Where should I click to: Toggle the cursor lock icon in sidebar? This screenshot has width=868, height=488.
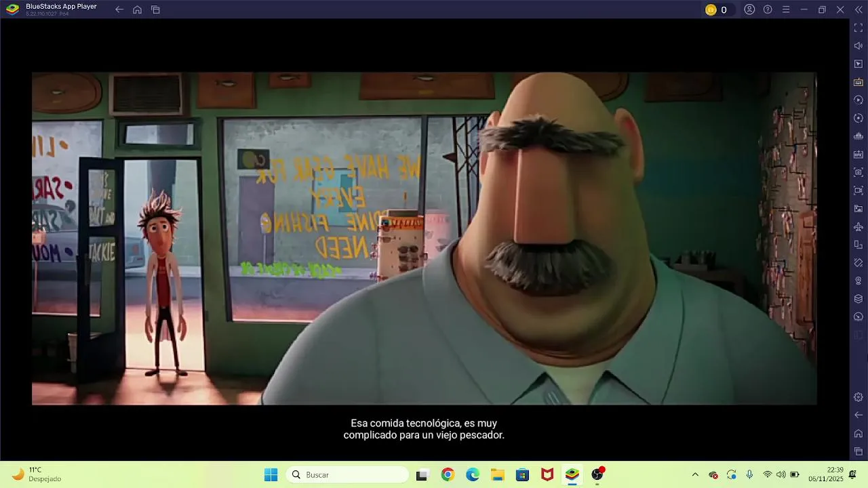[x=859, y=64]
